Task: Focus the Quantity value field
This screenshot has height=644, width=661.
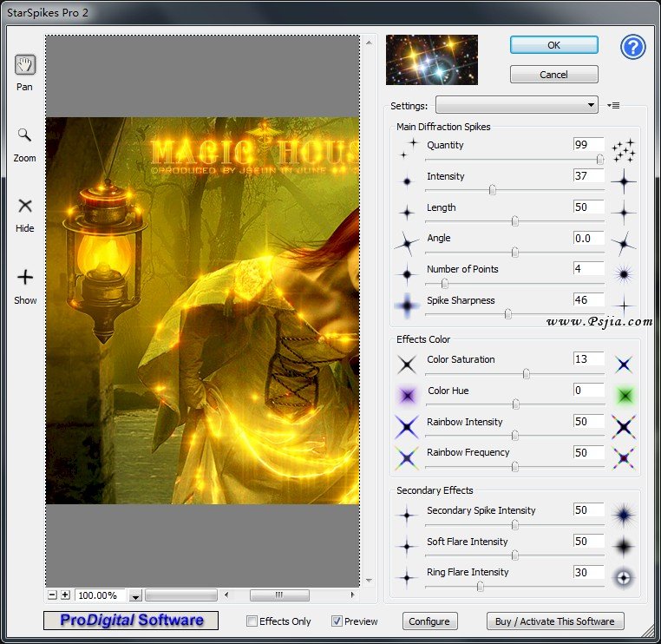Action: (x=588, y=144)
